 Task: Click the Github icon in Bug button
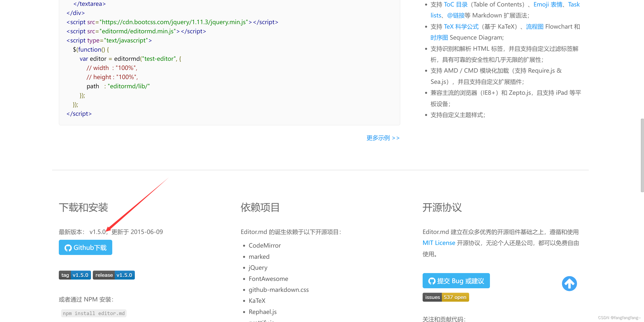(x=432, y=281)
